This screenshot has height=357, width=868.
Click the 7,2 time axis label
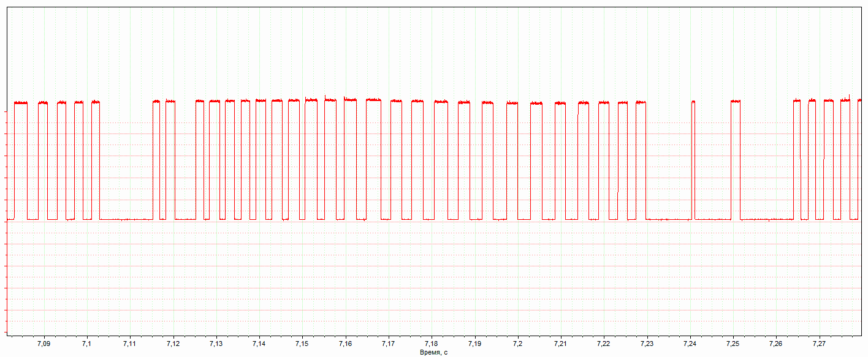click(517, 345)
